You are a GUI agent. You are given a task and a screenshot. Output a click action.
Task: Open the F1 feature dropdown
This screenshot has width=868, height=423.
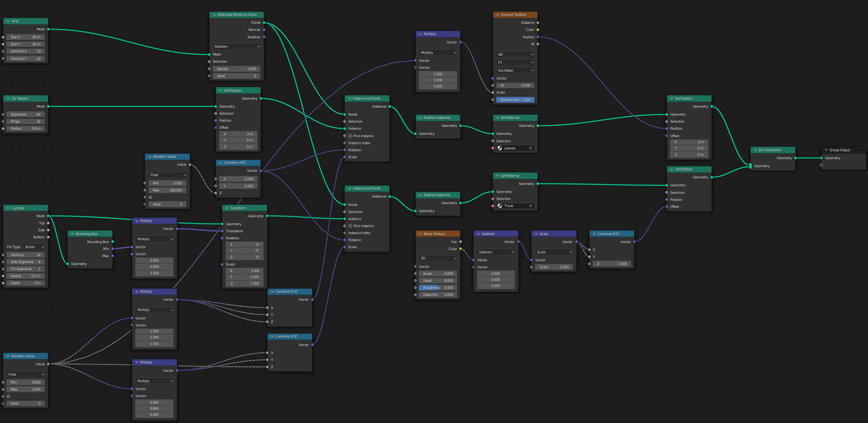pyautogui.click(x=515, y=62)
